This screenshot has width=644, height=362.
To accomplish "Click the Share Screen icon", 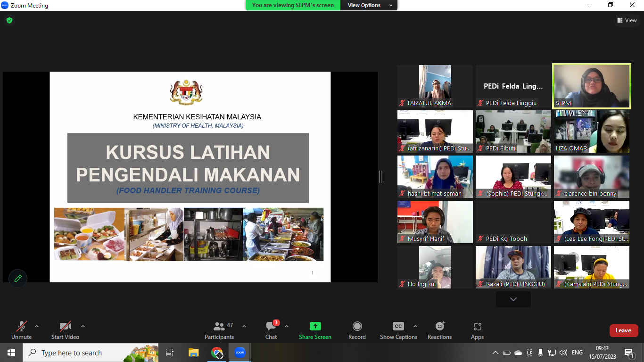I will coord(315,326).
